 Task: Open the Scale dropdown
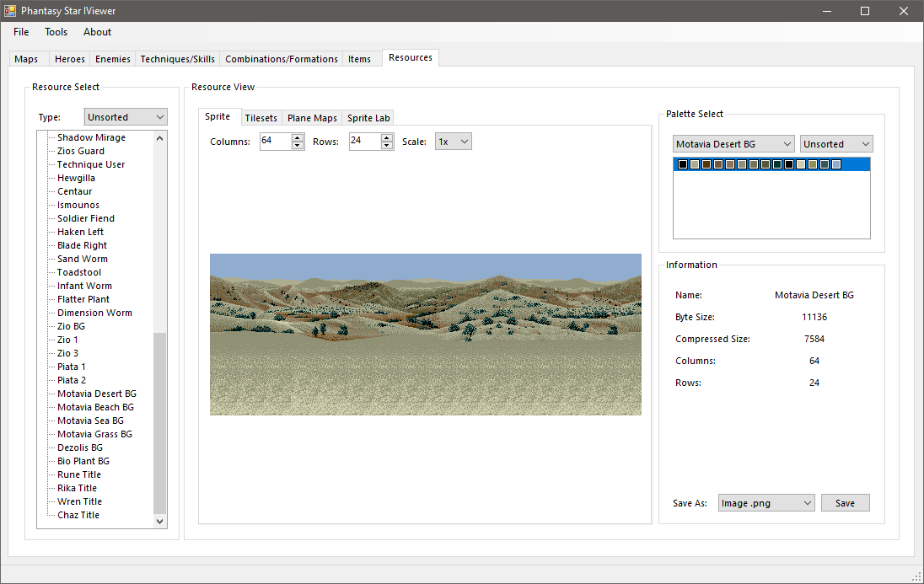tap(454, 142)
